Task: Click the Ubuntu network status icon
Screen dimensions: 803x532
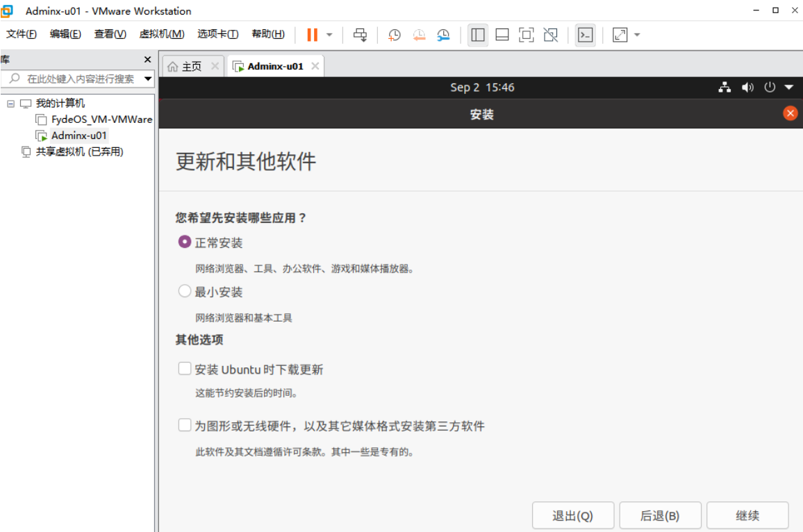Action: tap(724, 87)
